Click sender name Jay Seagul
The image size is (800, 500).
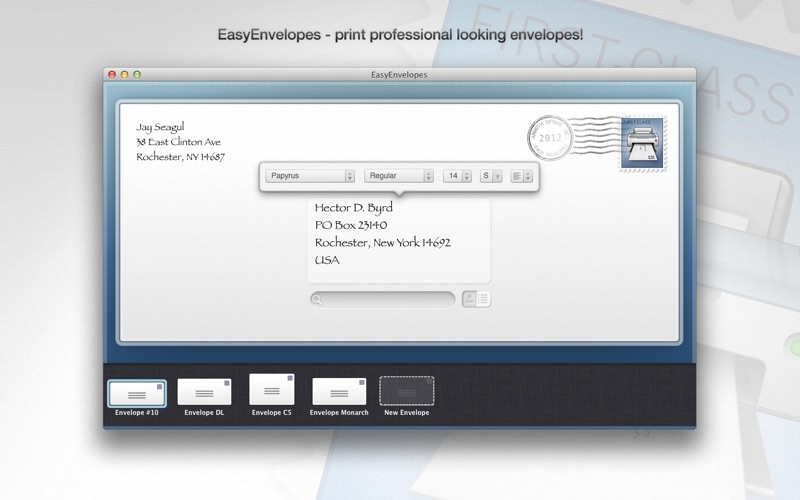click(x=160, y=127)
